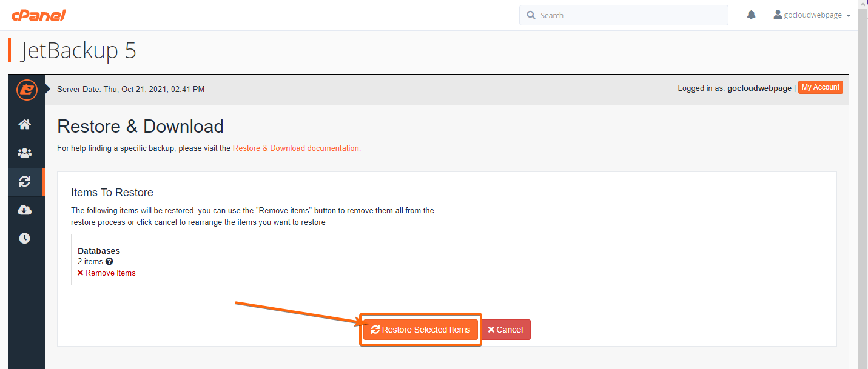868x369 pixels.
Task: Open the Queue clock icon in sidebar
Action: pyautogui.click(x=25, y=238)
